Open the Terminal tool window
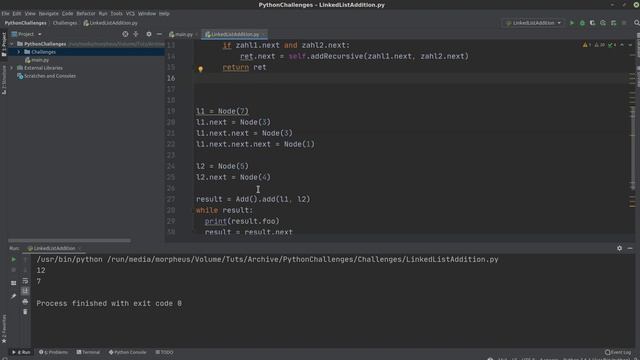The image size is (640, 360). pyautogui.click(x=88, y=352)
